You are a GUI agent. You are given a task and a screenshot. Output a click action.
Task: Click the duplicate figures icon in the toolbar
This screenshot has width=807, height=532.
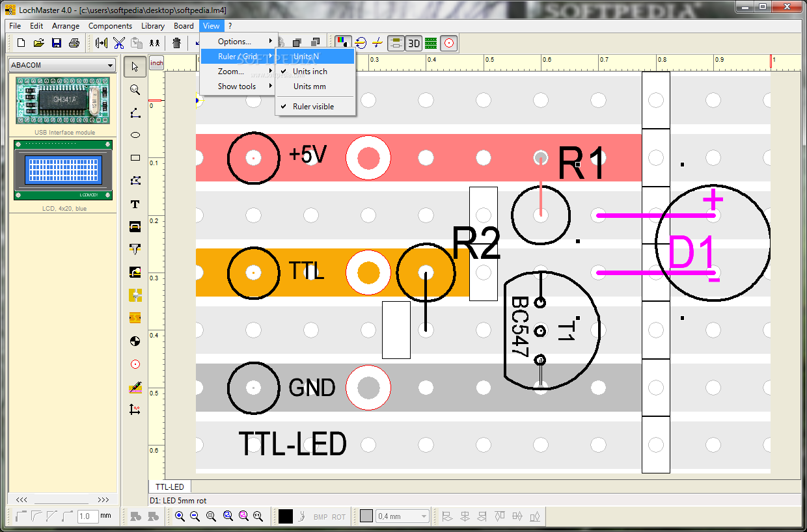(x=154, y=43)
